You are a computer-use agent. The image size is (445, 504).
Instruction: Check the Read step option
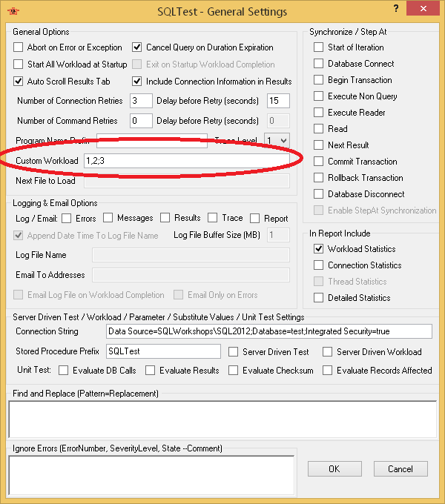pyautogui.click(x=319, y=128)
